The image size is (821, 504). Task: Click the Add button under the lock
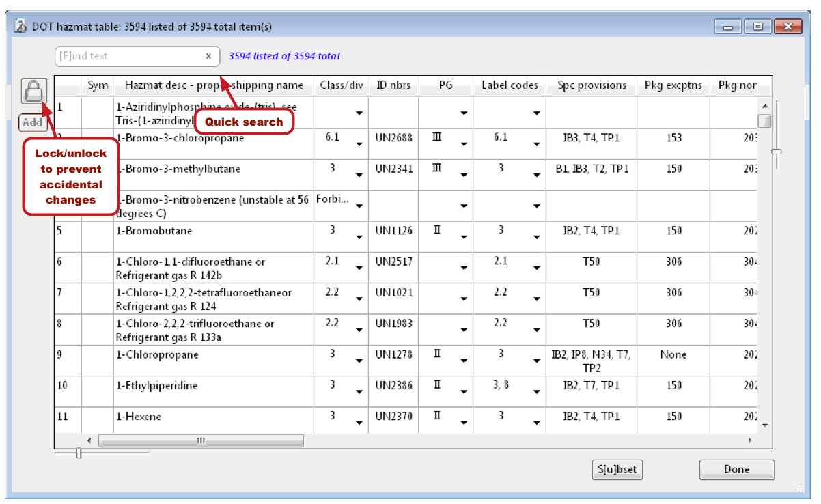[x=32, y=123]
